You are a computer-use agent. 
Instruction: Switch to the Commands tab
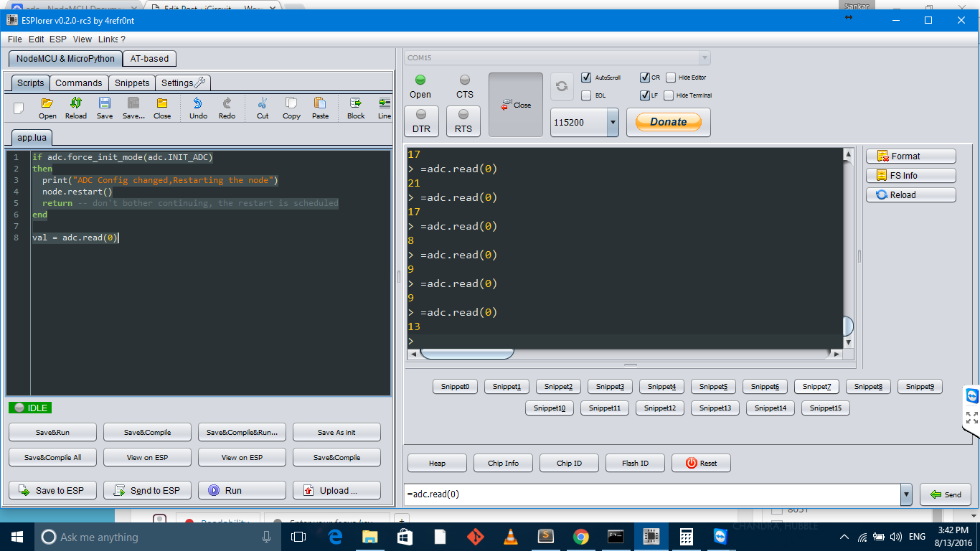[79, 83]
